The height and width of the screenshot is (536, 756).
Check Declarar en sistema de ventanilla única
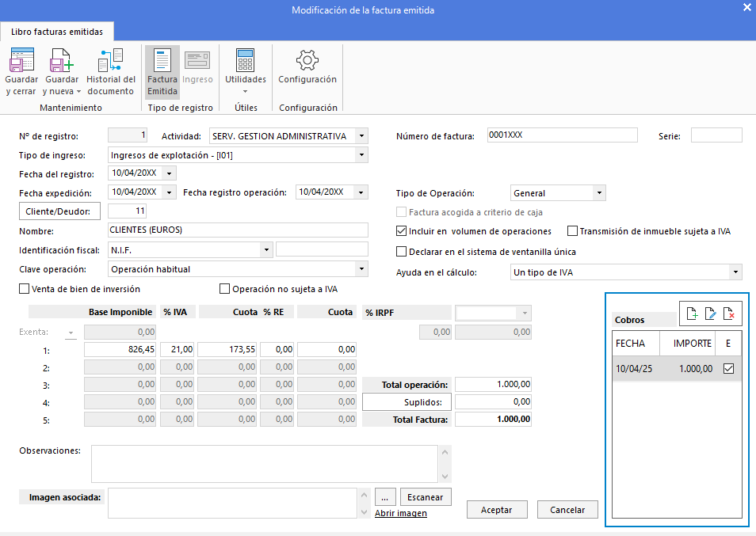(401, 252)
